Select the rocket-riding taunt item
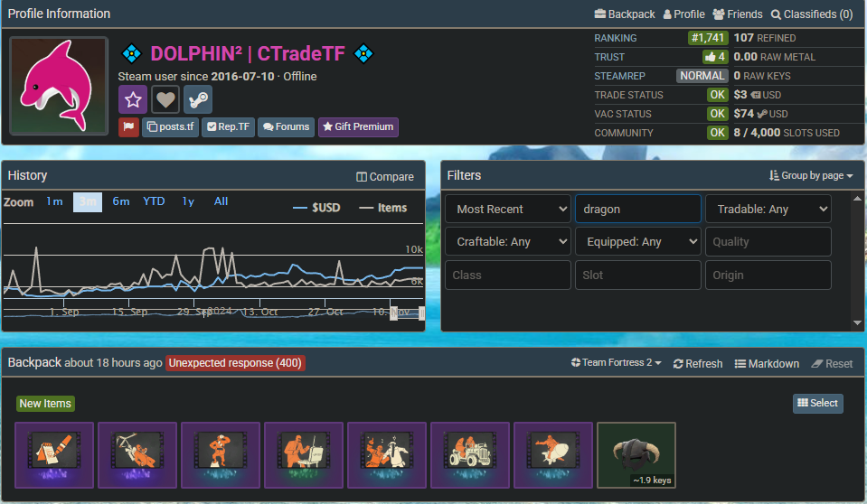 pos(553,455)
